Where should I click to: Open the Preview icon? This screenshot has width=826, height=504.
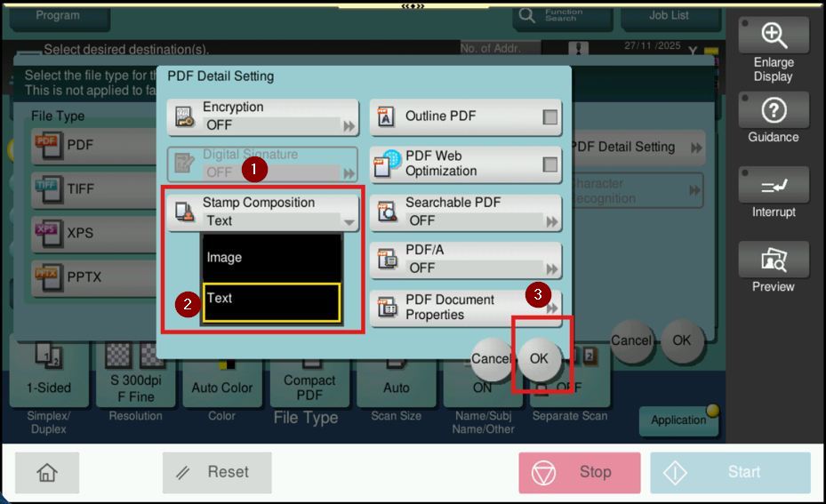click(774, 260)
